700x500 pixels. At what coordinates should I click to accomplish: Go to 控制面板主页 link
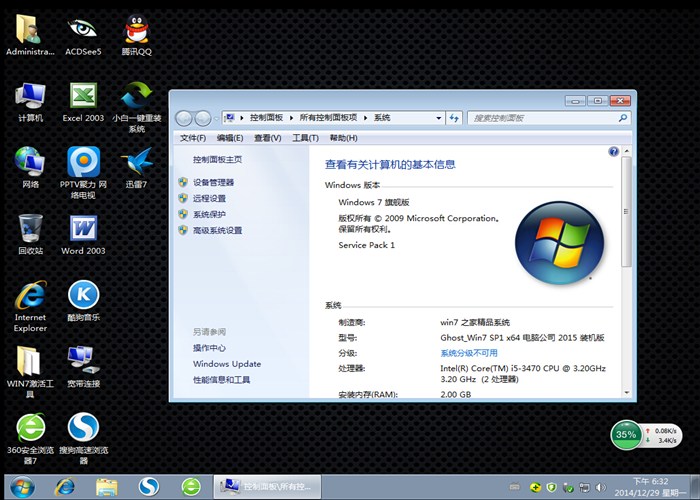[217, 159]
